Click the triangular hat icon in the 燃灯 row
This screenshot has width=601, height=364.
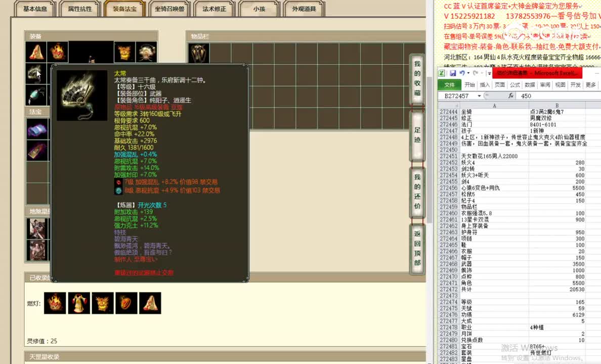pos(150,303)
